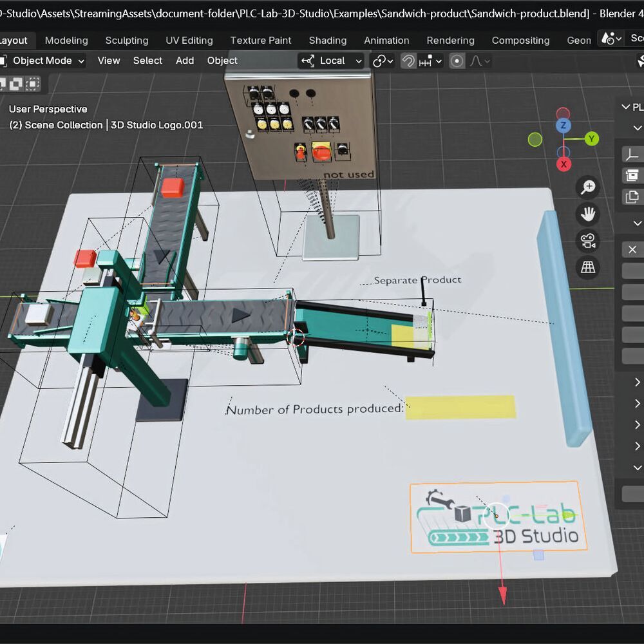Open the Object menu

tap(222, 61)
